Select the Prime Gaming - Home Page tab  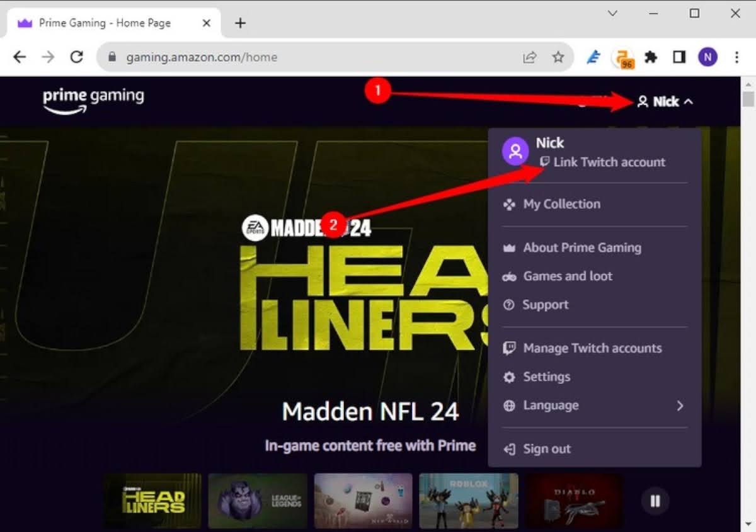coord(113,23)
